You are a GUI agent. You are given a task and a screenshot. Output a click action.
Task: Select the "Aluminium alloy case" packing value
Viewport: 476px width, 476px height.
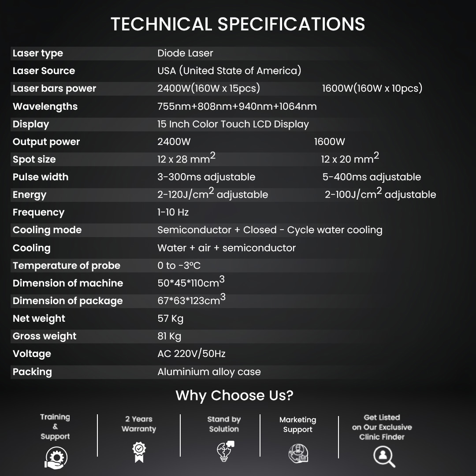[x=209, y=372]
